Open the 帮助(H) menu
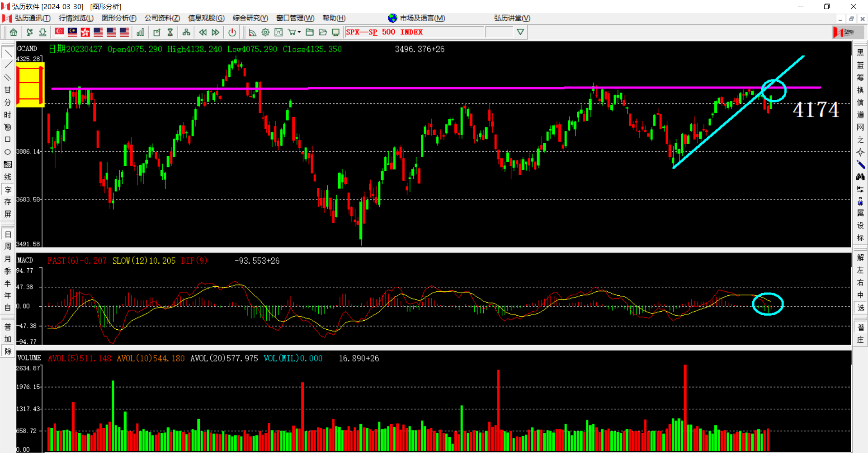Viewport: 868px width, 453px height. [x=334, y=18]
